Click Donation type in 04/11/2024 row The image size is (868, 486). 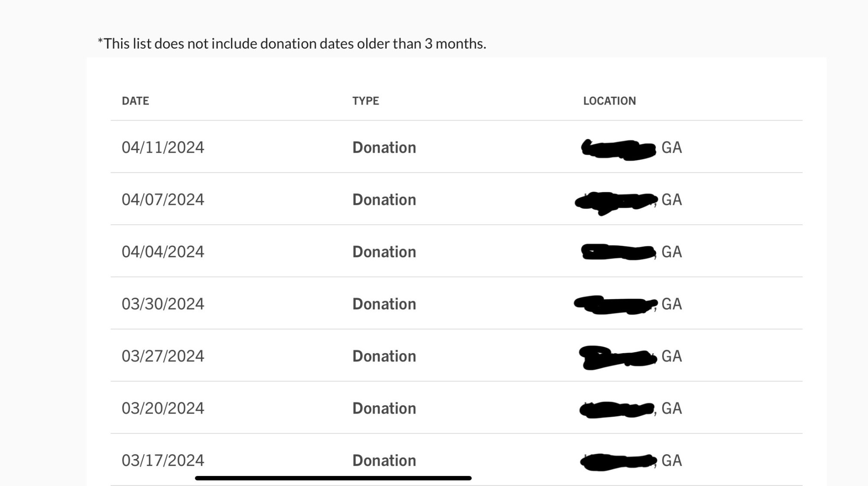pos(384,148)
